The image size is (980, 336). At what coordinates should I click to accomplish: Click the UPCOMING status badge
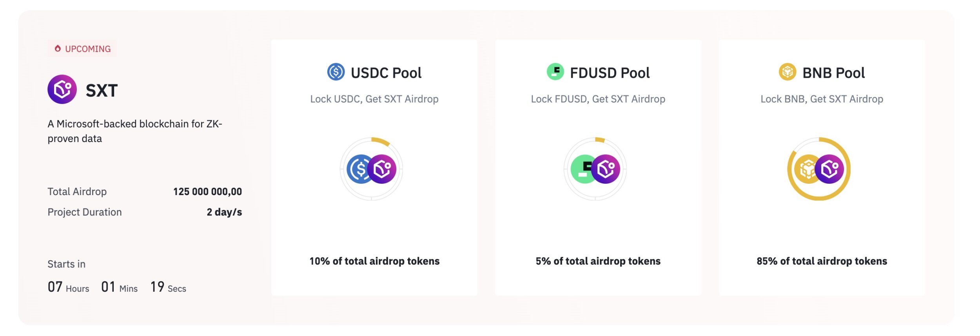click(x=82, y=49)
